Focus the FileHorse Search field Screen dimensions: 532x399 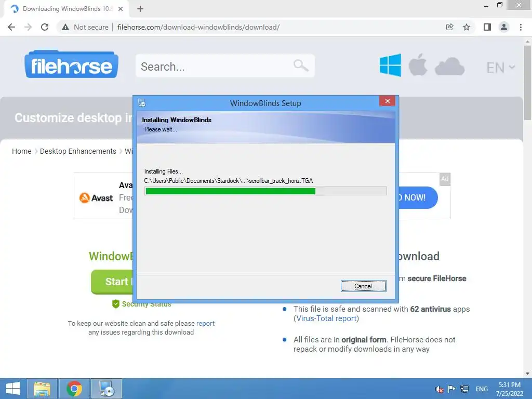pyautogui.click(x=225, y=66)
